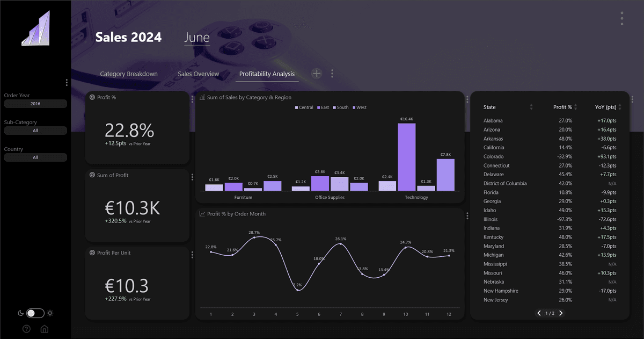Open options menu beside the tab bar

(x=332, y=74)
